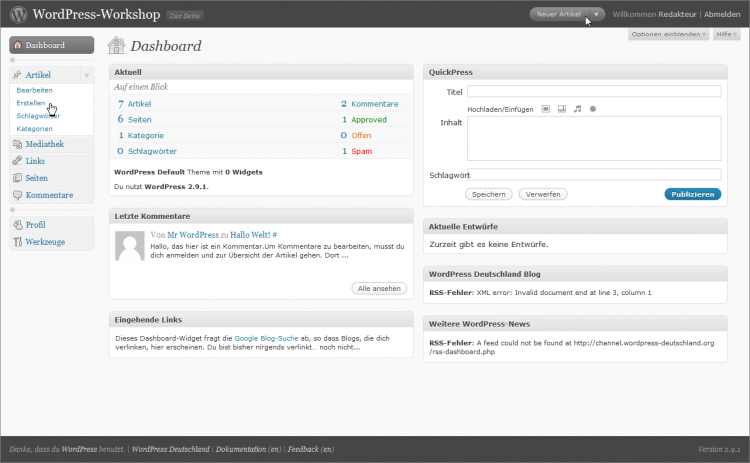This screenshot has height=463, width=750.
Task: Click into the Schlagwörter input field
Action: click(594, 175)
